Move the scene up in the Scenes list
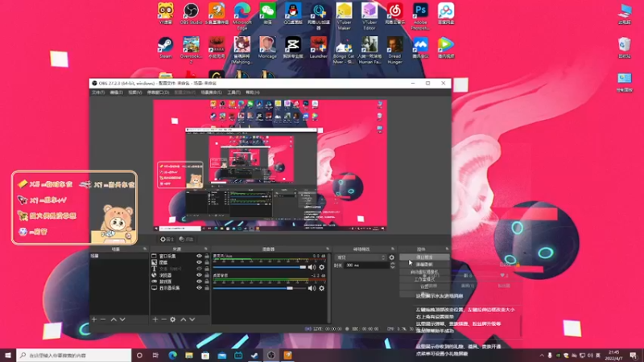The width and height of the screenshot is (644, 362). pos(114,319)
